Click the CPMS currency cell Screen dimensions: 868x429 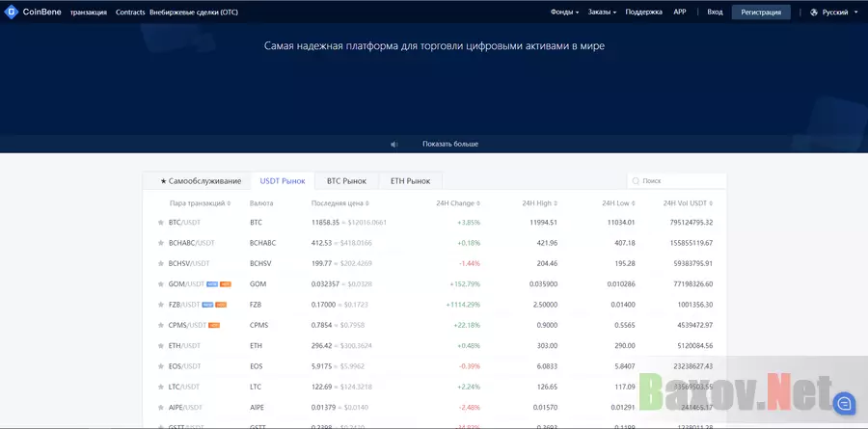click(x=259, y=325)
